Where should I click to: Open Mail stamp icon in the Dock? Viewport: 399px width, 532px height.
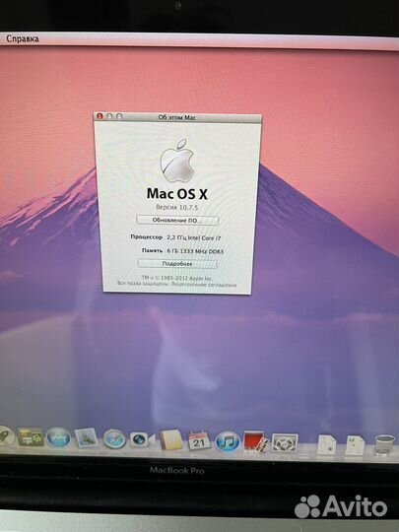[x=86, y=437]
